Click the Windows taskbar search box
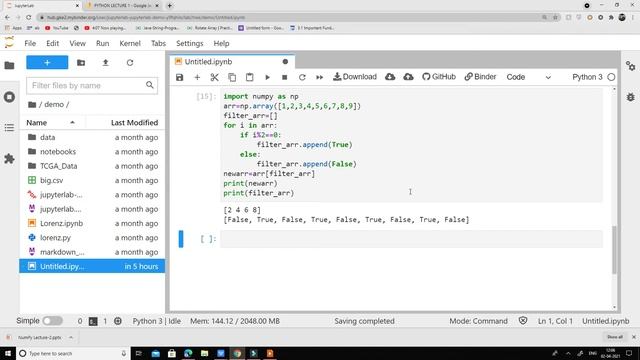 pyautogui.click(x=73, y=353)
